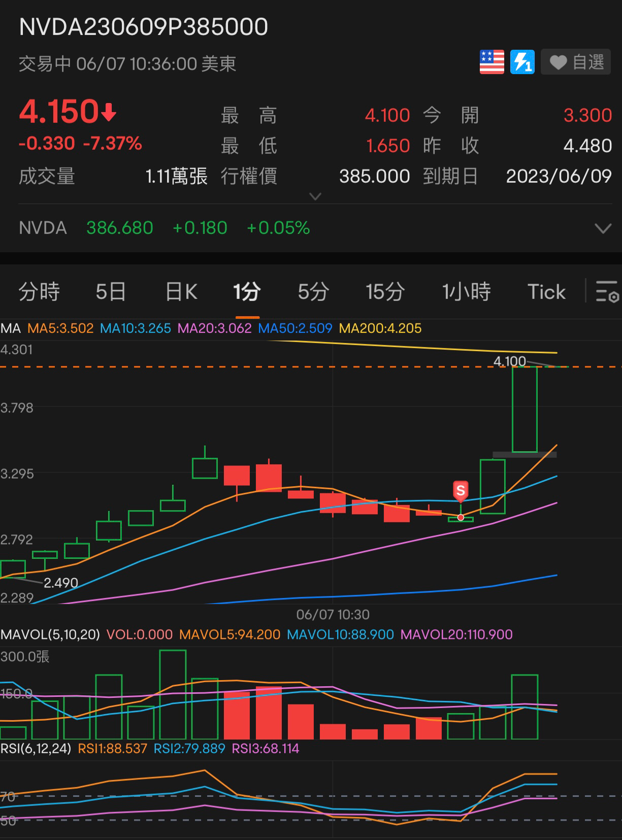Tap the red S sell marker on chart

coord(461,490)
